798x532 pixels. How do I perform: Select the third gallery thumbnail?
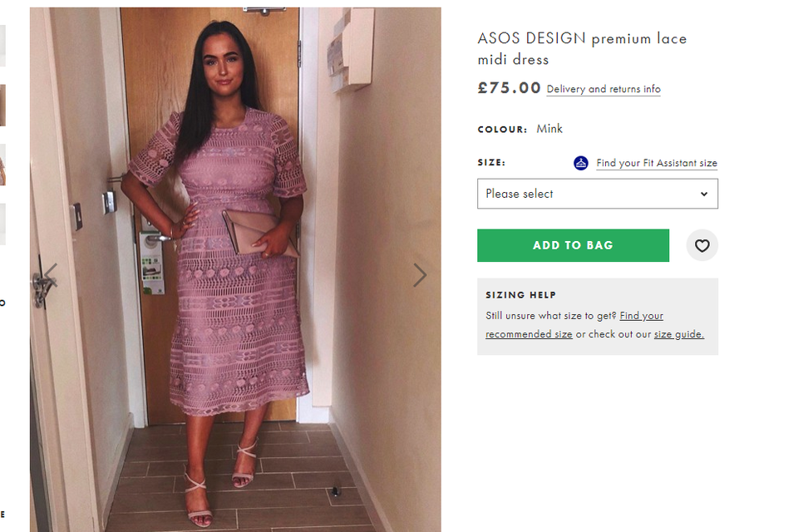point(2,165)
